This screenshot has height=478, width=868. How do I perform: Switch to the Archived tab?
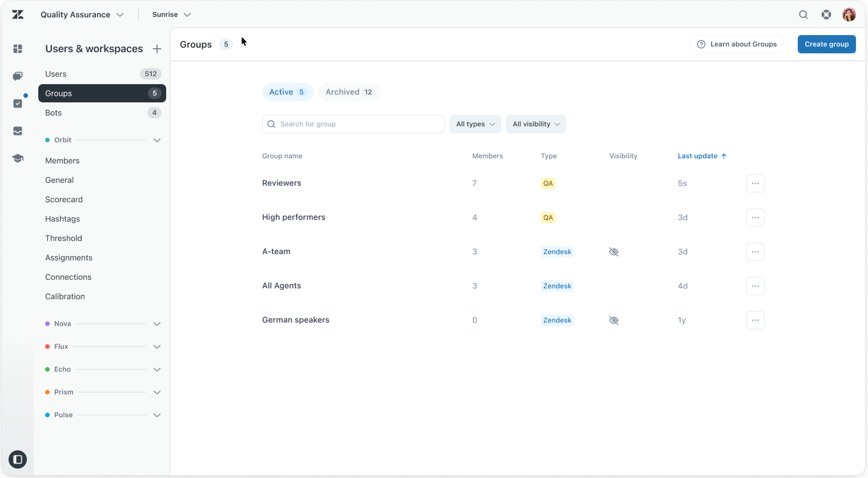pyautogui.click(x=349, y=92)
